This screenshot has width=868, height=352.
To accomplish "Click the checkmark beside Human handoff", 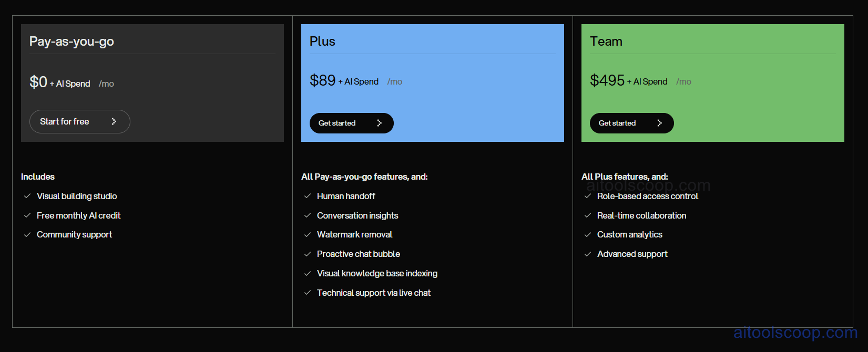I will click(x=308, y=196).
